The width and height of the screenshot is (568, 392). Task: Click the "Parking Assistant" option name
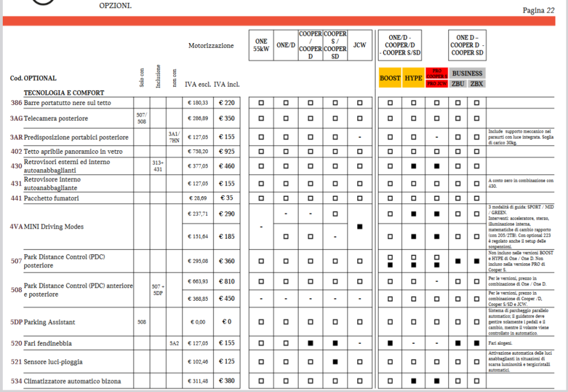[49, 322]
